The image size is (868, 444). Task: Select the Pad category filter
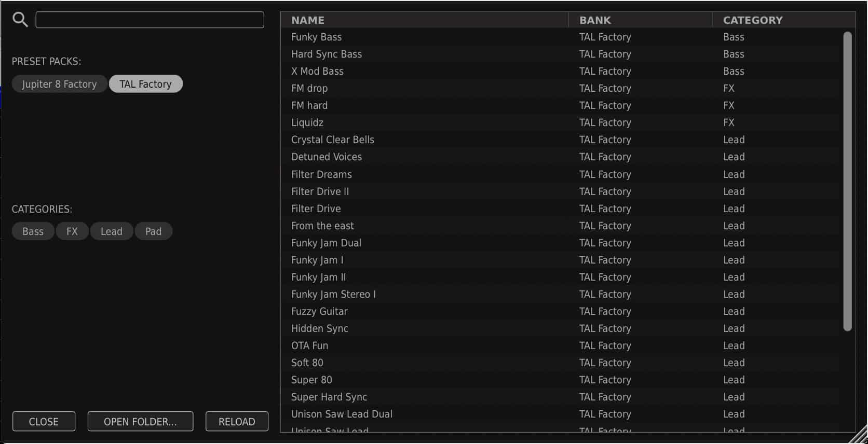click(153, 231)
